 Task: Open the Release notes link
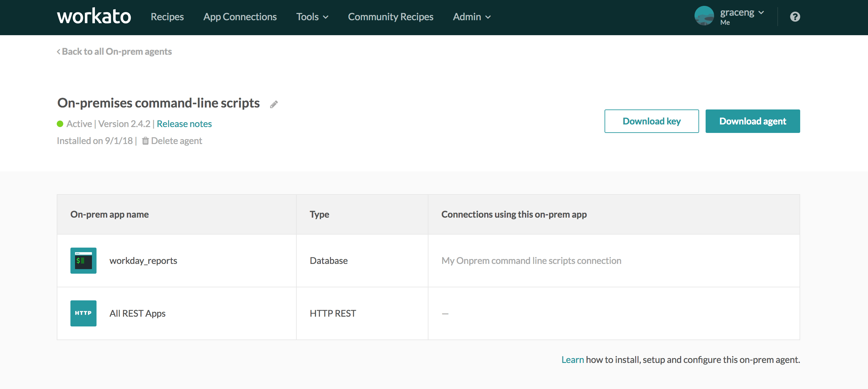[184, 124]
